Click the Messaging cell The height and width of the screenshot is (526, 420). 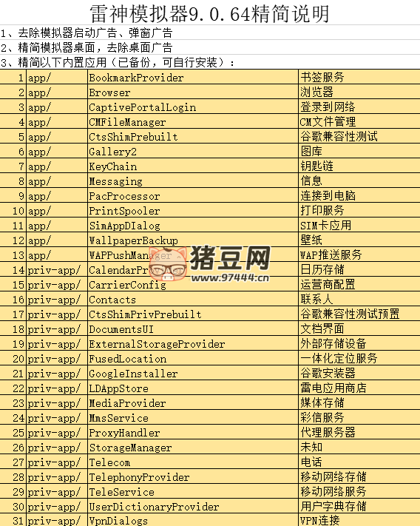[193, 181]
